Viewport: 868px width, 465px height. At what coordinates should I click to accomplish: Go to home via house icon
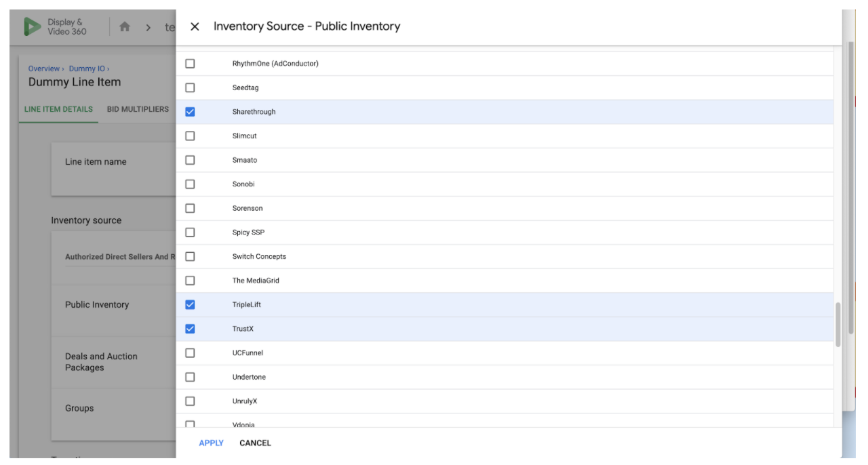124,27
